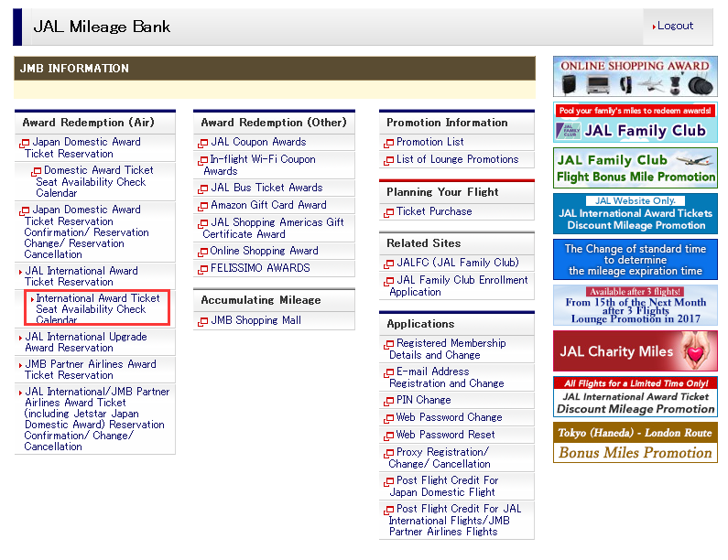This screenshot has width=728, height=560.
Task: Open JAL Bus Ticket Awards link
Action: point(266,188)
